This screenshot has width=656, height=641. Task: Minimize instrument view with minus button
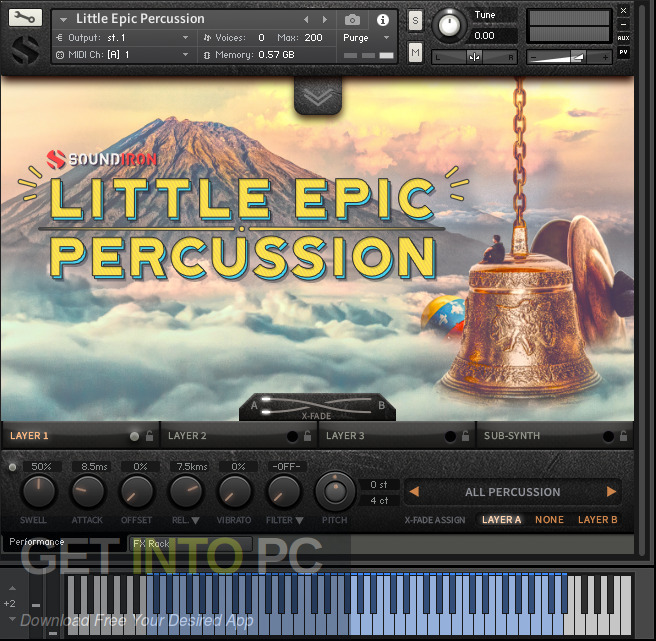point(623,24)
